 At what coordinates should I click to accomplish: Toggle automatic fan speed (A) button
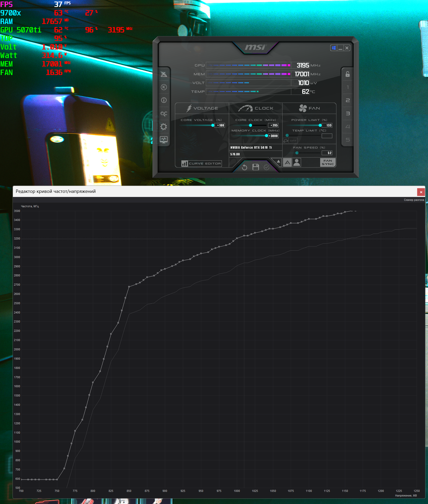pos(287,162)
